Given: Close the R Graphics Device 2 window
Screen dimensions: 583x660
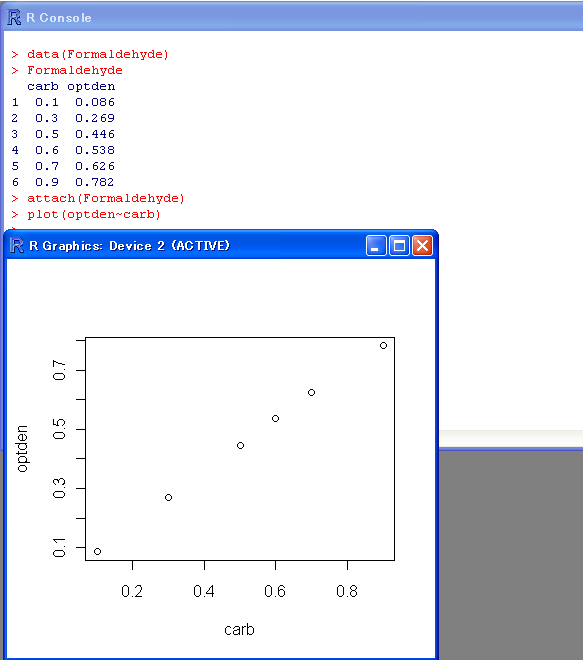Looking at the screenshot, I should (x=422, y=245).
